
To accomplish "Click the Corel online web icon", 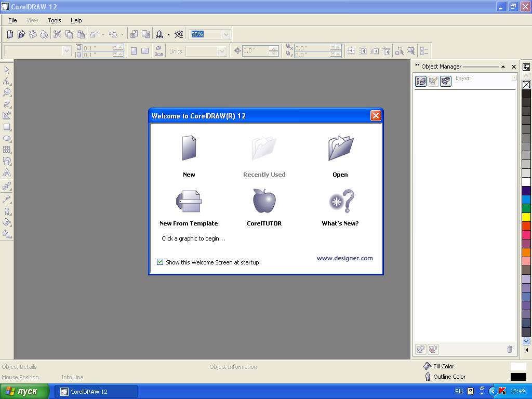I will 179,34.
